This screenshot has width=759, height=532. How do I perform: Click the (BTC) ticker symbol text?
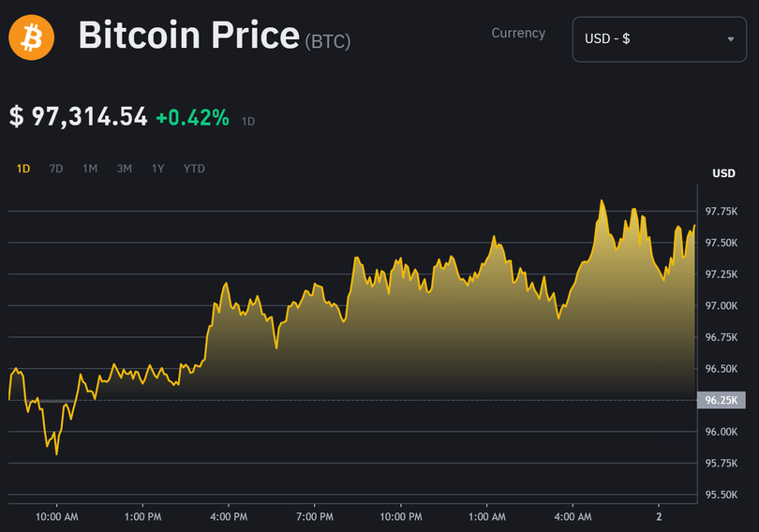pos(328,41)
